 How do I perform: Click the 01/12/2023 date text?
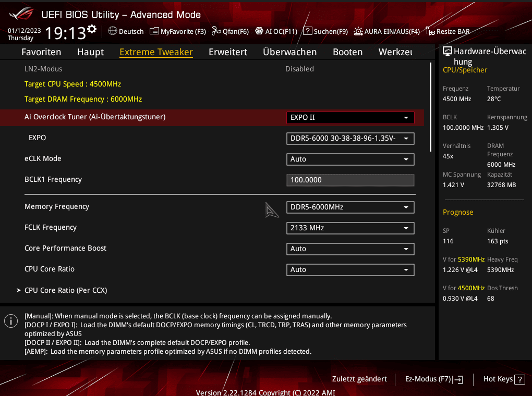24,31
